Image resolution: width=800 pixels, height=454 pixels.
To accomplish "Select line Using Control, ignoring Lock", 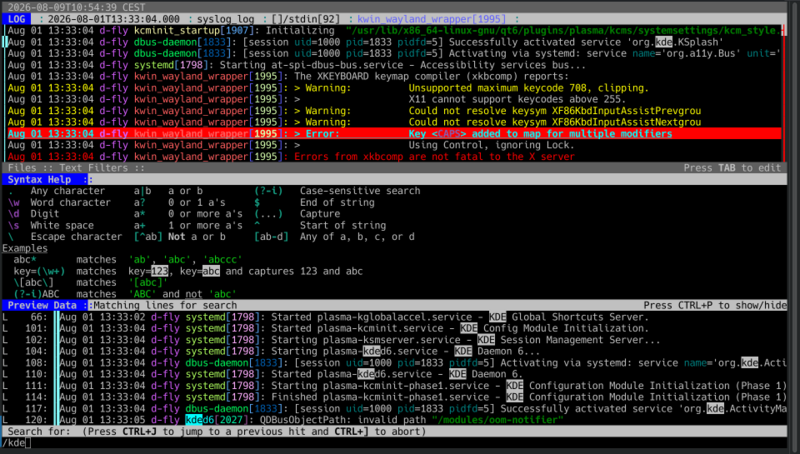I will (394, 145).
